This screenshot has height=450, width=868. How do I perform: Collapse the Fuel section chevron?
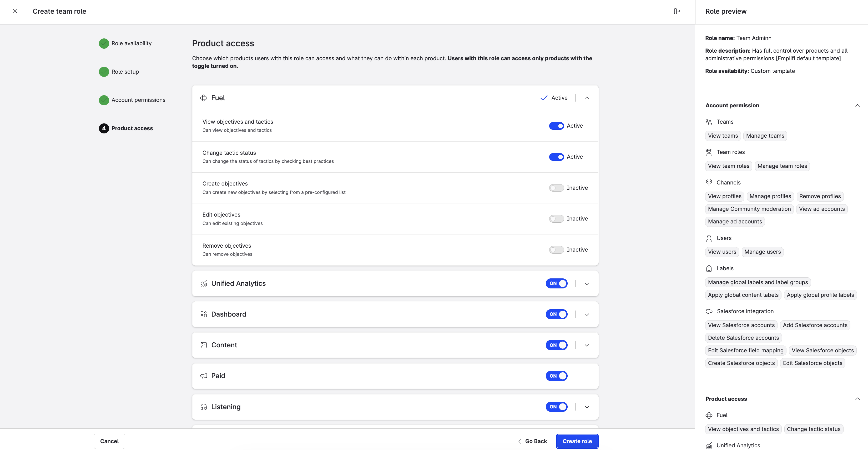click(x=587, y=98)
